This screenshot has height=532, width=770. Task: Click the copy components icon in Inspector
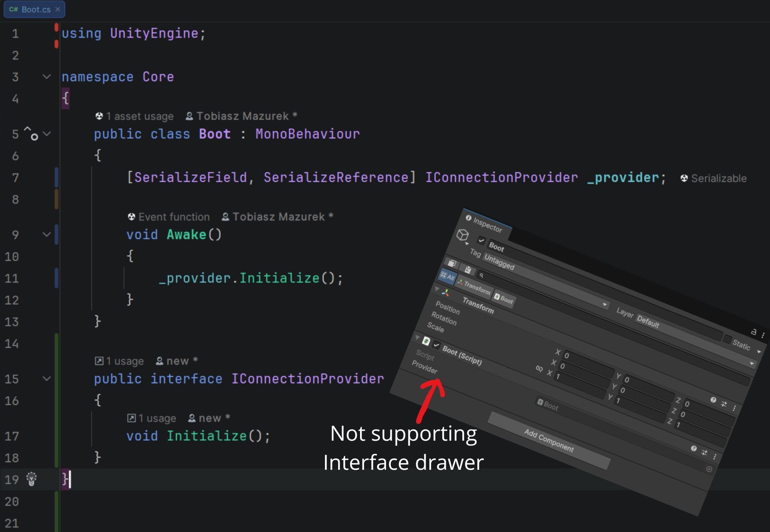pos(452,263)
